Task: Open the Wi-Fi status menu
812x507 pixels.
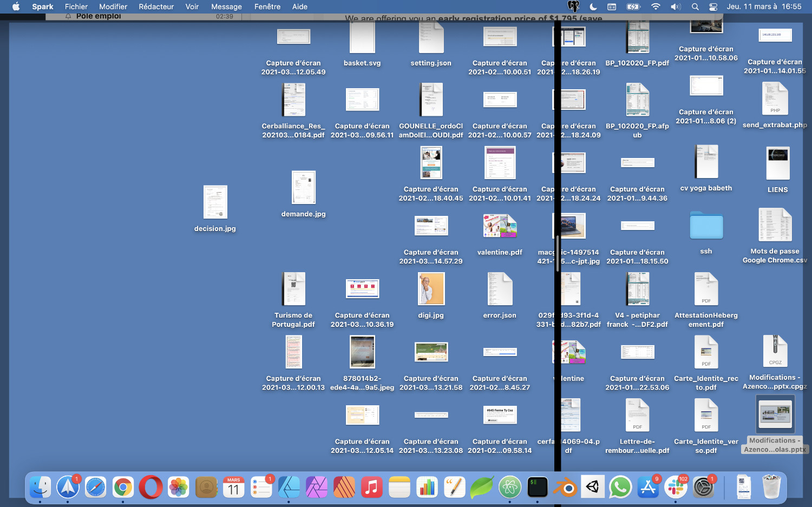Action: click(x=656, y=6)
